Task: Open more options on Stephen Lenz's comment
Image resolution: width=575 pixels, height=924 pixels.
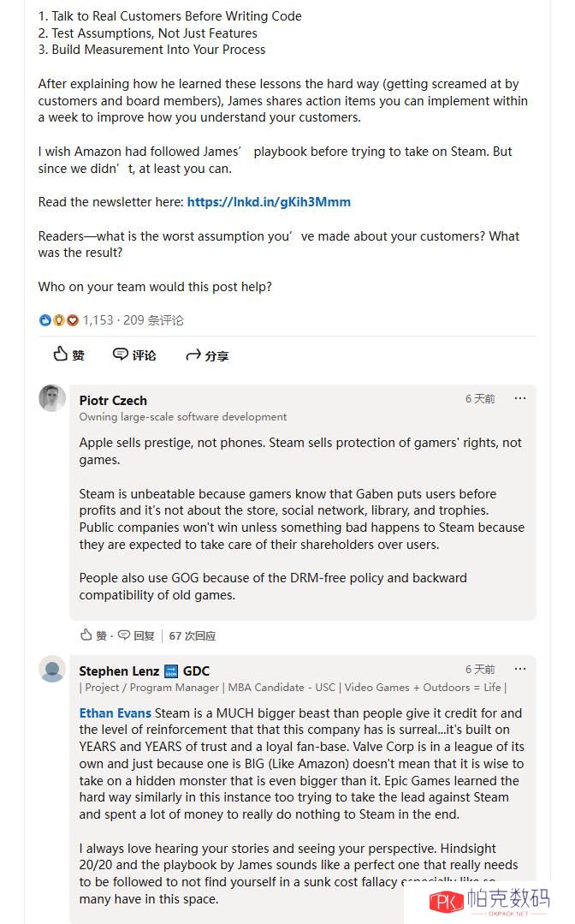Action: point(519,669)
